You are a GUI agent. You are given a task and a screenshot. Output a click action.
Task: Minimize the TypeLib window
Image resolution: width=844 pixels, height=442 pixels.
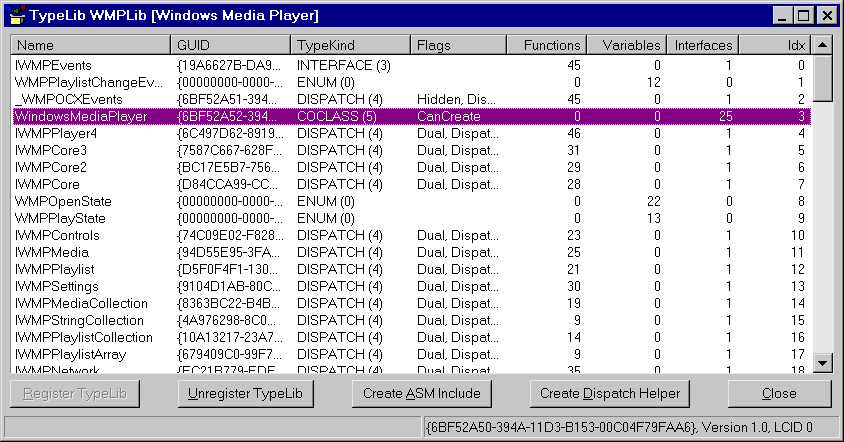coord(783,15)
